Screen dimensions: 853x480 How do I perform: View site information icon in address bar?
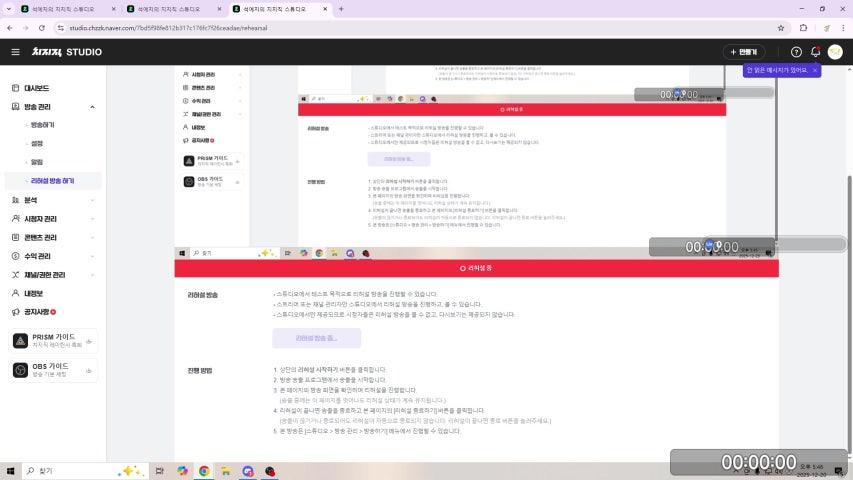60,28
